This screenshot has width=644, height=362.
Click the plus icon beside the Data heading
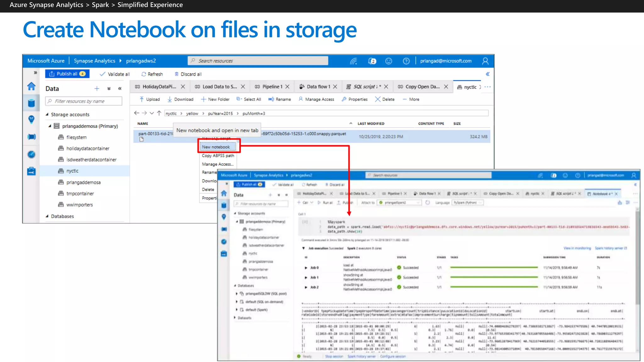97,89
